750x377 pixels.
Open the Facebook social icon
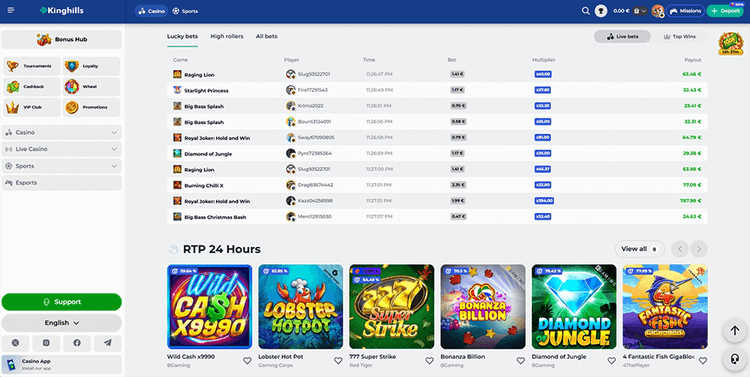pos(77,343)
